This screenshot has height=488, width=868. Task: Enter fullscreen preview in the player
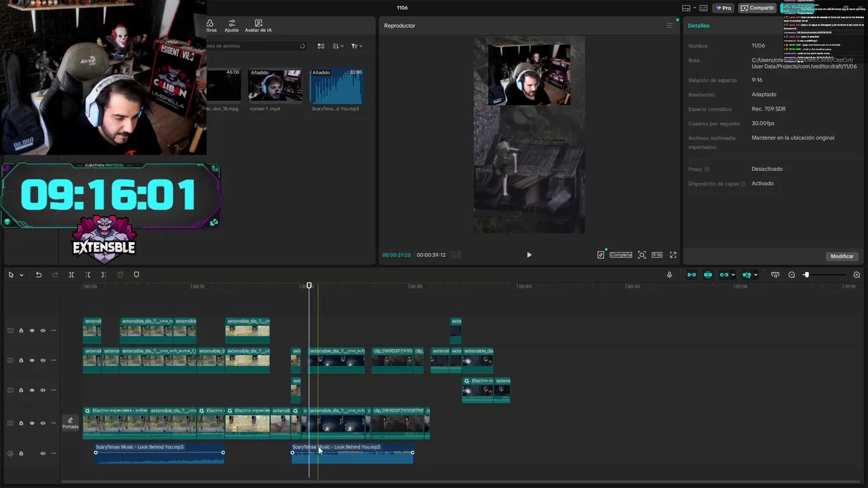673,255
